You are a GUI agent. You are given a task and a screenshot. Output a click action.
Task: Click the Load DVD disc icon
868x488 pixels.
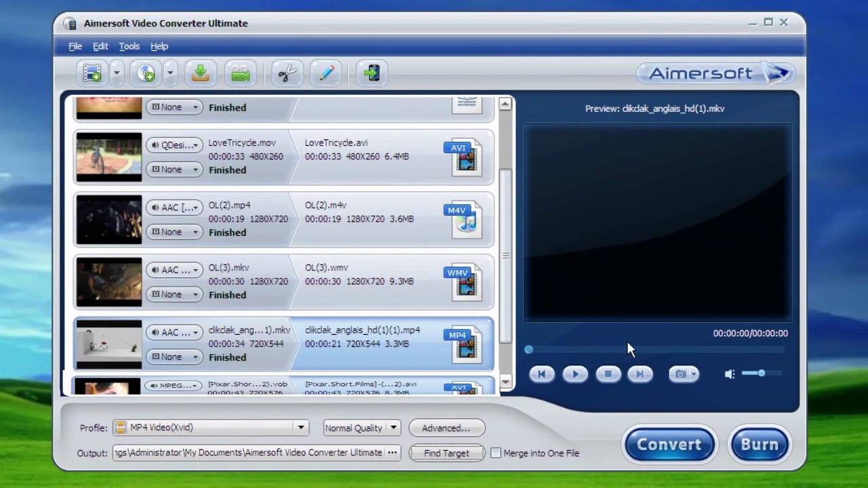(146, 73)
